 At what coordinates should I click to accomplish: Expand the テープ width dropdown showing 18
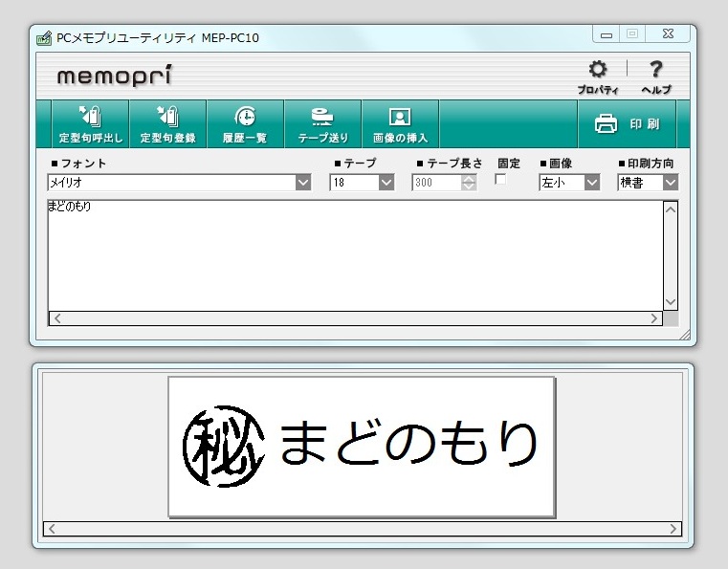tap(386, 183)
